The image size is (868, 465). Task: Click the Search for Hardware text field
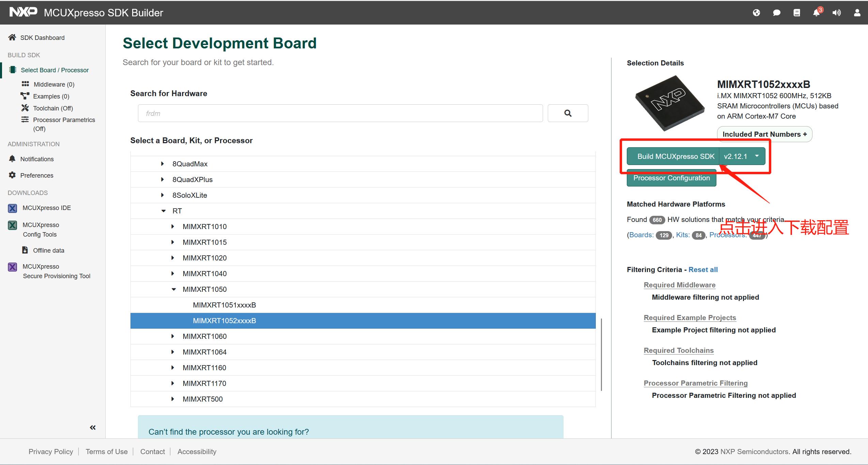(x=340, y=113)
